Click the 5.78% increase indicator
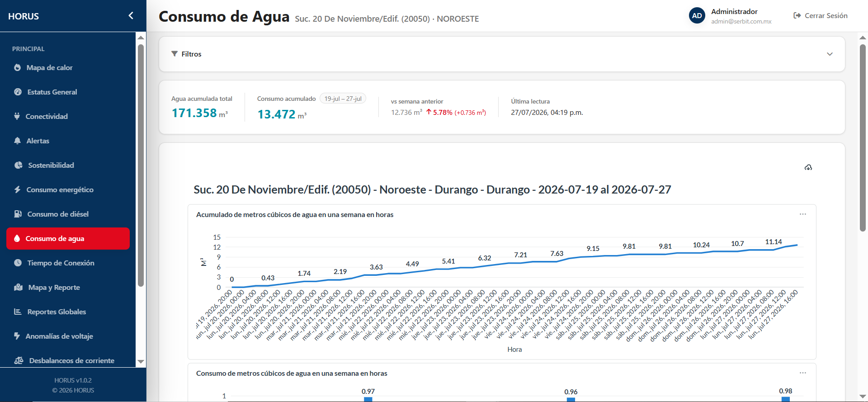This screenshot has width=868, height=402. click(x=439, y=112)
